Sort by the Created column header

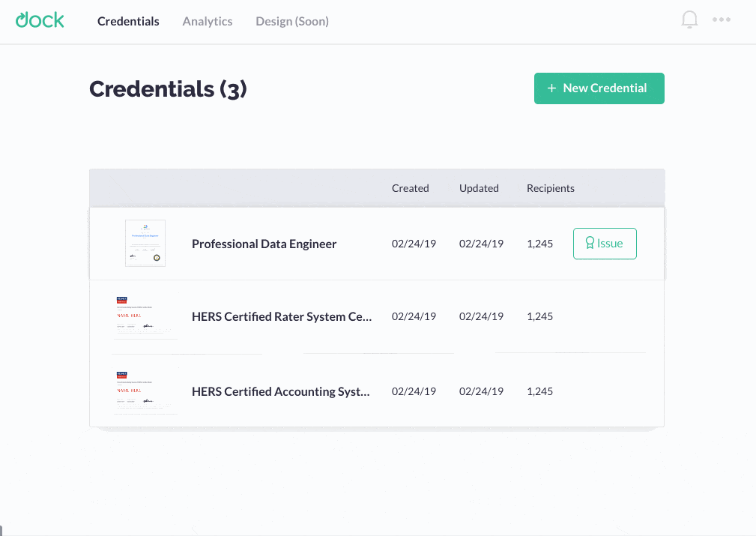pyautogui.click(x=411, y=188)
